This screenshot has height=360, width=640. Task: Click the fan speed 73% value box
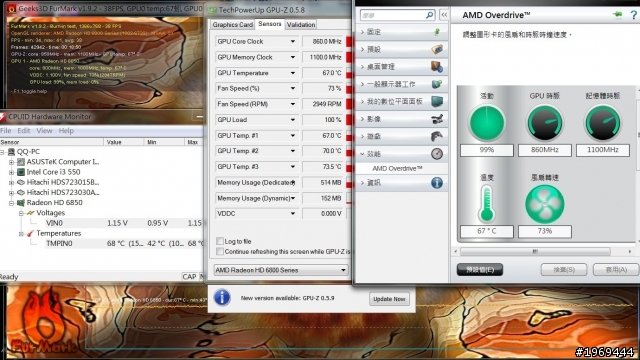[544, 231]
